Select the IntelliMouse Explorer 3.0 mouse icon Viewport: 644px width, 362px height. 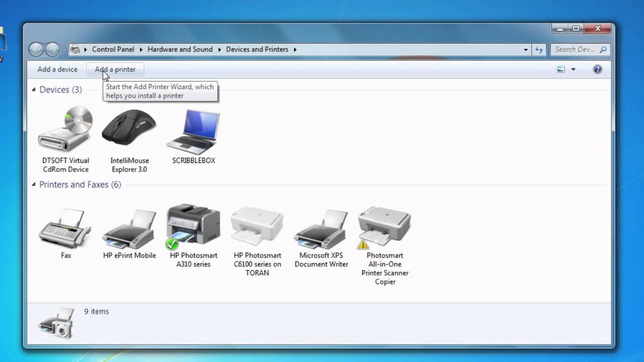click(x=129, y=128)
